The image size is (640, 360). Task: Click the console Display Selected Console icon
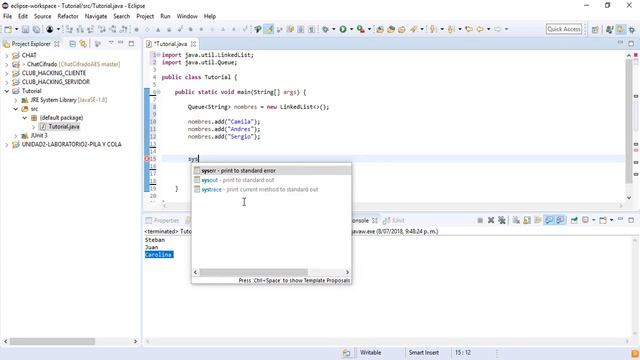coord(586,220)
